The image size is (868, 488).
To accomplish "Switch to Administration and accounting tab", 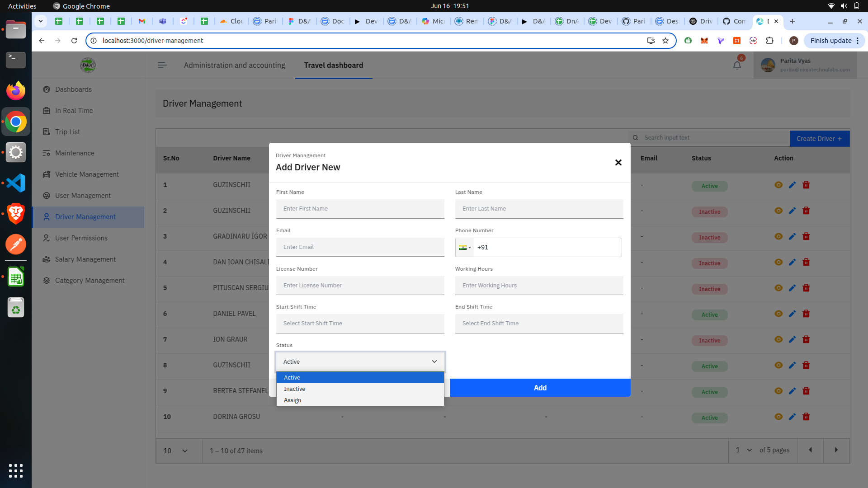I will pyautogui.click(x=234, y=65).
